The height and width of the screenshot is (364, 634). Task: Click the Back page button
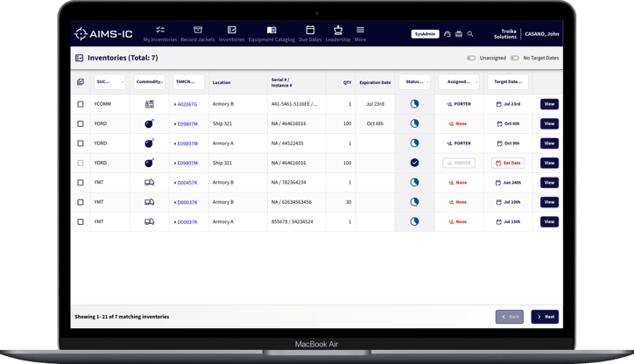point(510,317)
